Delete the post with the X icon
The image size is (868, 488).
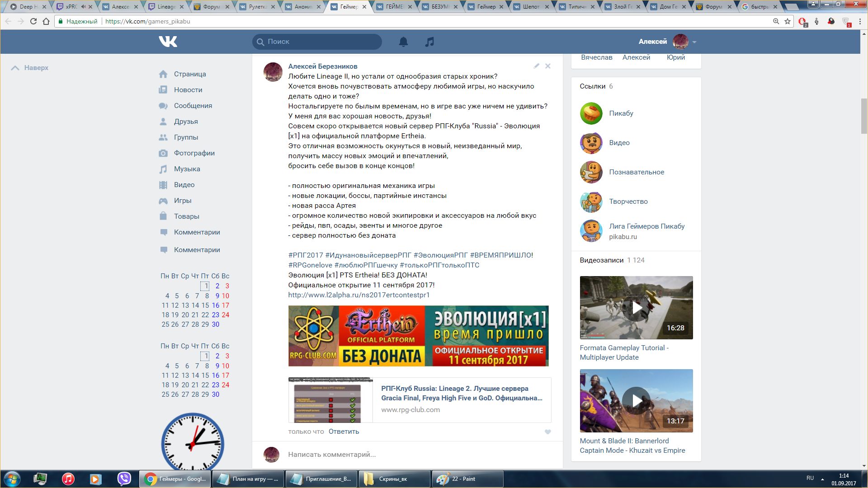tap(548, 66)
